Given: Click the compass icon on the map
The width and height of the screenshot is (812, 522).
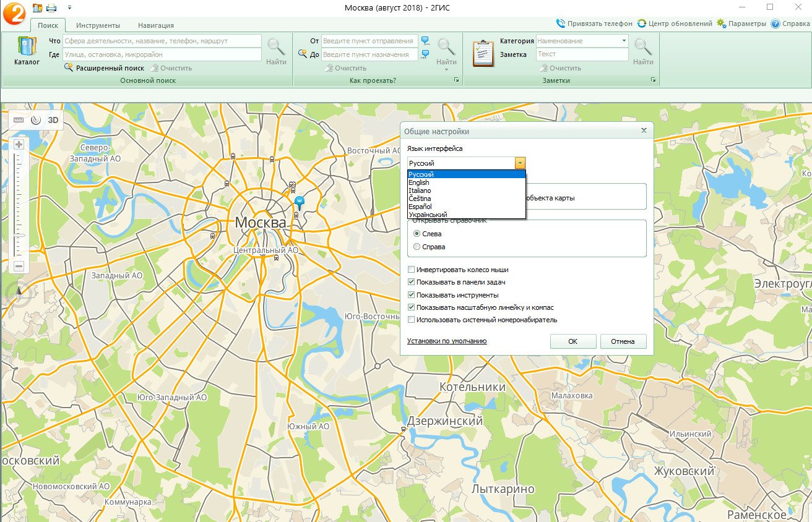Looking at the screenshot, I should point(19,292).
